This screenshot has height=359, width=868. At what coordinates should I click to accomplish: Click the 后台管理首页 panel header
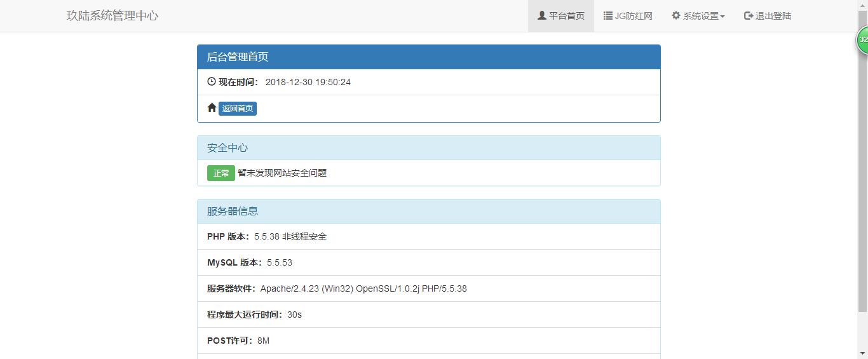click(429, 57)
